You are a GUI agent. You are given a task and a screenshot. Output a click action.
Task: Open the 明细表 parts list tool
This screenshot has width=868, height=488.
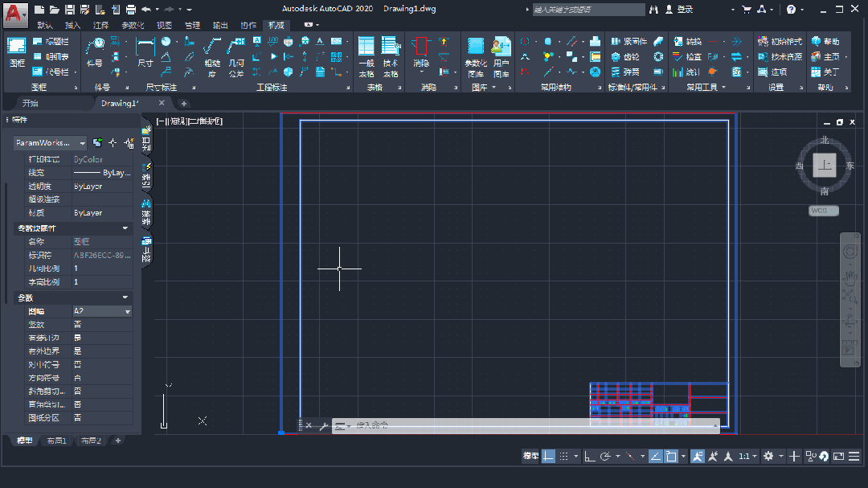(x=51, y=56)
